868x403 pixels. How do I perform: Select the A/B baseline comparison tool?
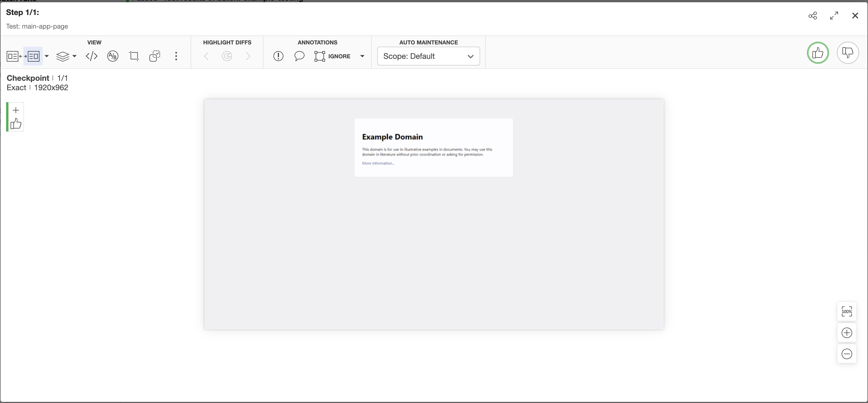coord(113,56)
